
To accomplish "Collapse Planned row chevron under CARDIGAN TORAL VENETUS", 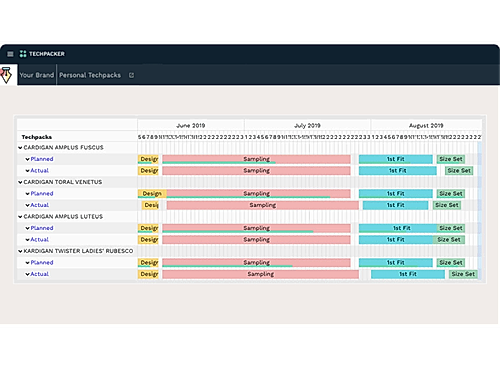I will (28, 194).
